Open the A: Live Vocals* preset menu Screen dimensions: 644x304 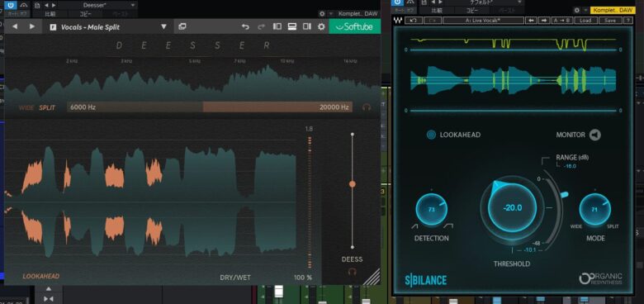483,20
